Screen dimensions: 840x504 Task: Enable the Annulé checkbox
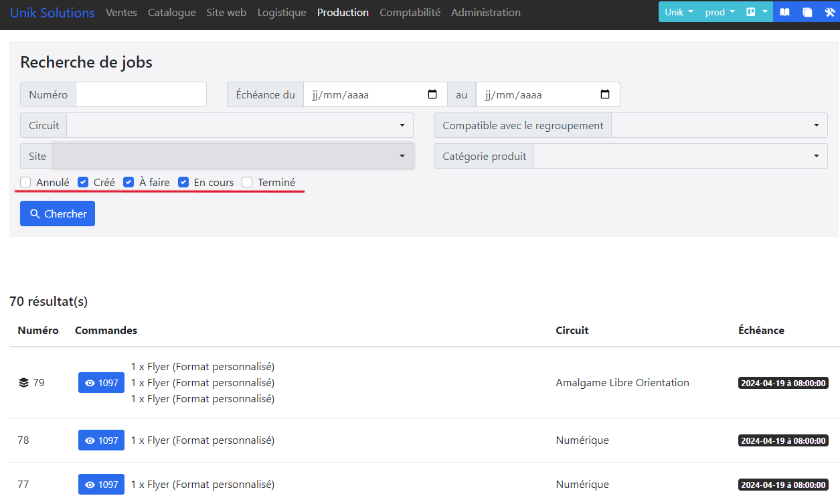tap(25, 182)
